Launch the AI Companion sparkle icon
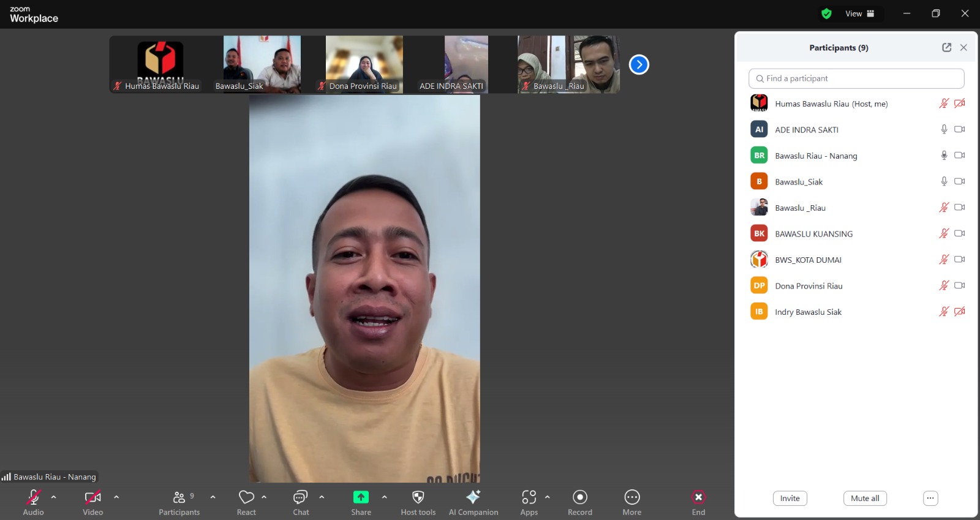This screenshot has height=520, width=980. (473, 497)
